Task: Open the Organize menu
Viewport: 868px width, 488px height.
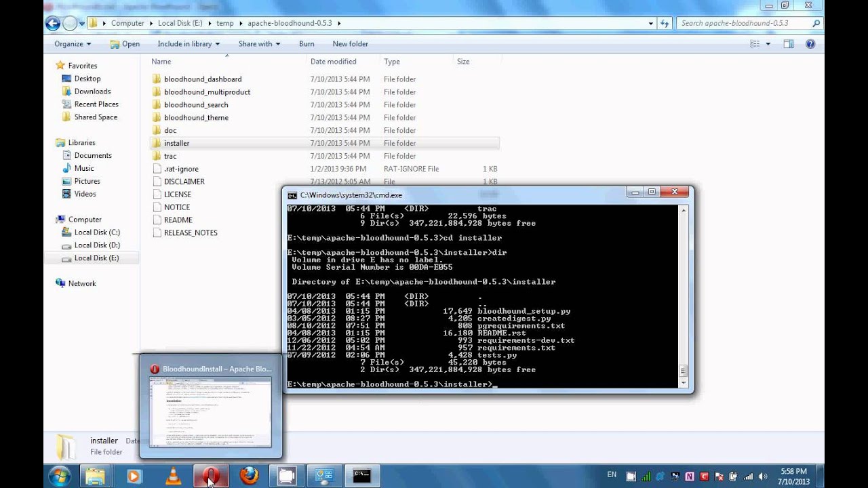Action: point(73,44)
